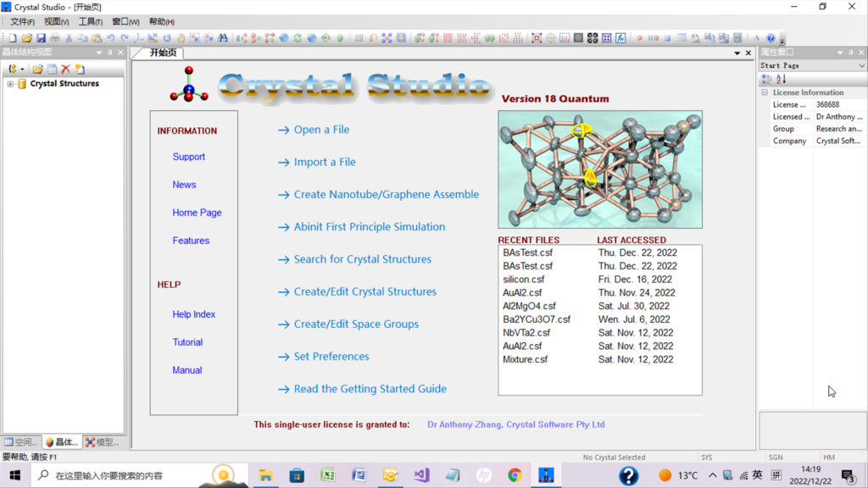Click the Abinit First Principle Simulation link
Screen dimensions: 868x488
[x=369, y=227]
